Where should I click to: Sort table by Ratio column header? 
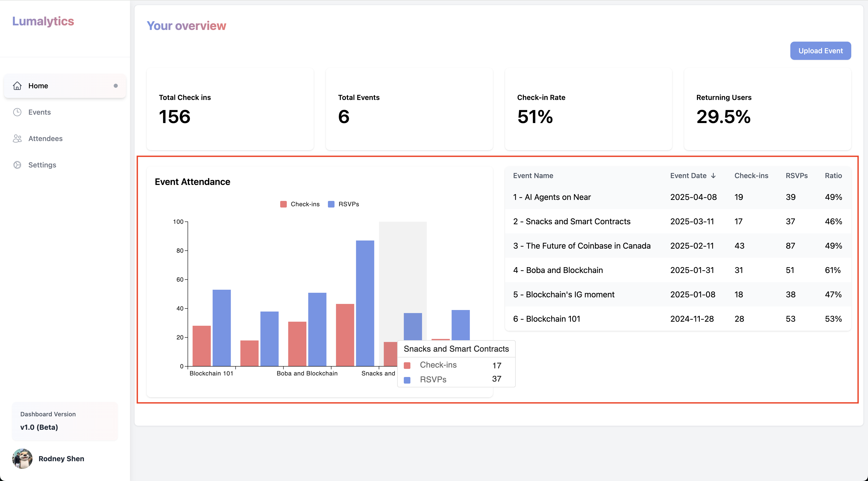pyautogui.click(x=833, y=176)
